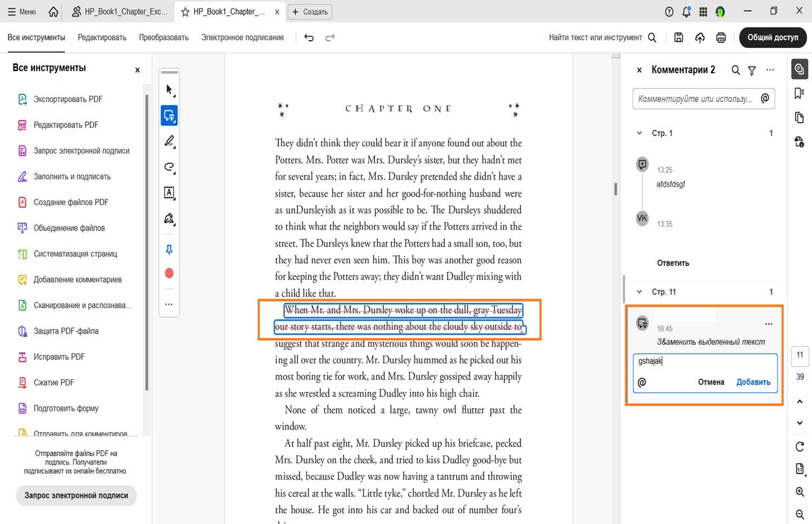Click the Добавить button in comment

pos(753,382)
